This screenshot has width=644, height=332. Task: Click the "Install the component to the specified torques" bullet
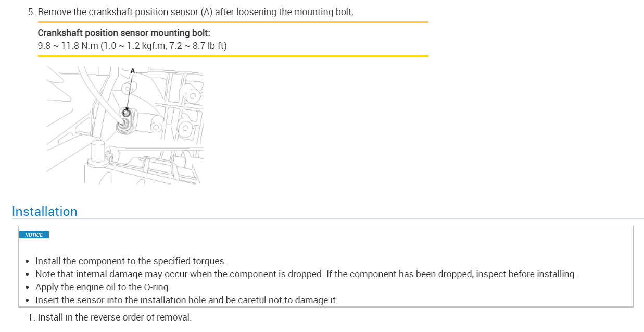coord(131,261)
